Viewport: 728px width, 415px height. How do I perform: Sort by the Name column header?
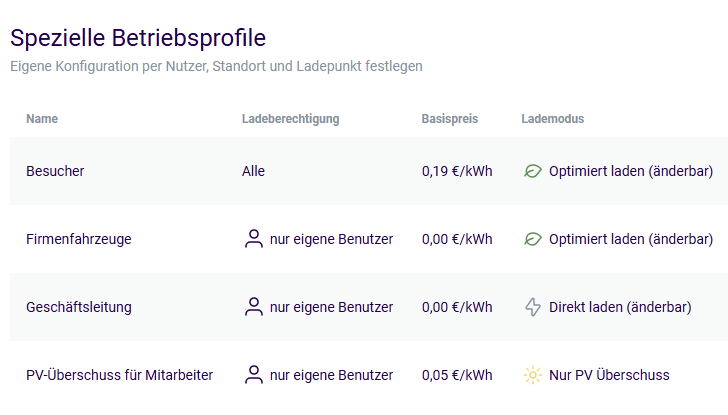[x=42, y=119]
